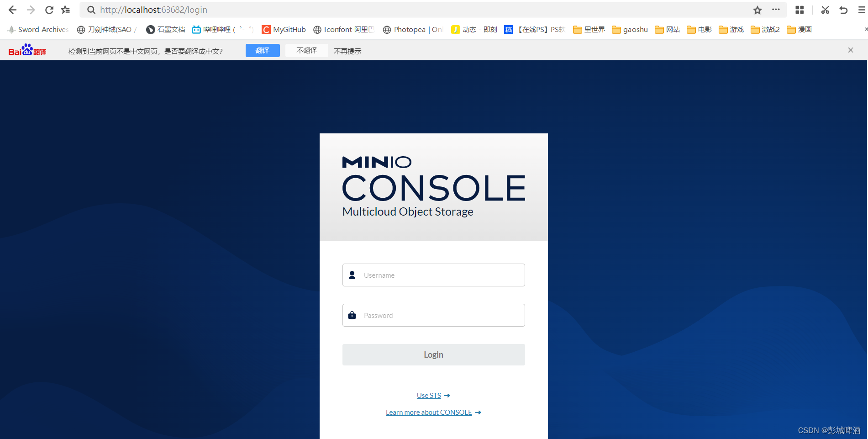Click the search magnifier in the address bar

(x=91, y=10)
